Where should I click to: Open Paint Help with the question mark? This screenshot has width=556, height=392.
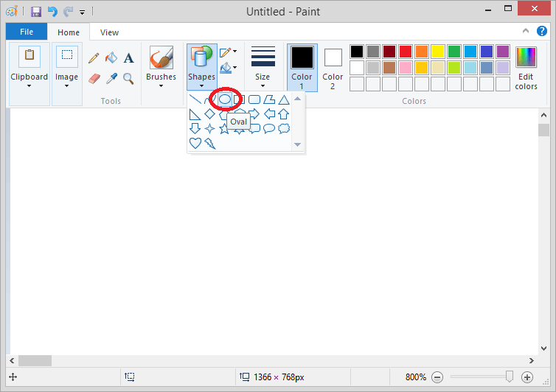tap(541, 31)
